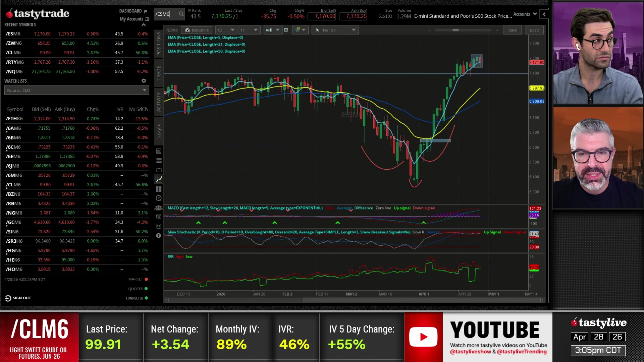Click the history clock sidebar icon
The image size is (644, 362).
click(x=159, y=198)
